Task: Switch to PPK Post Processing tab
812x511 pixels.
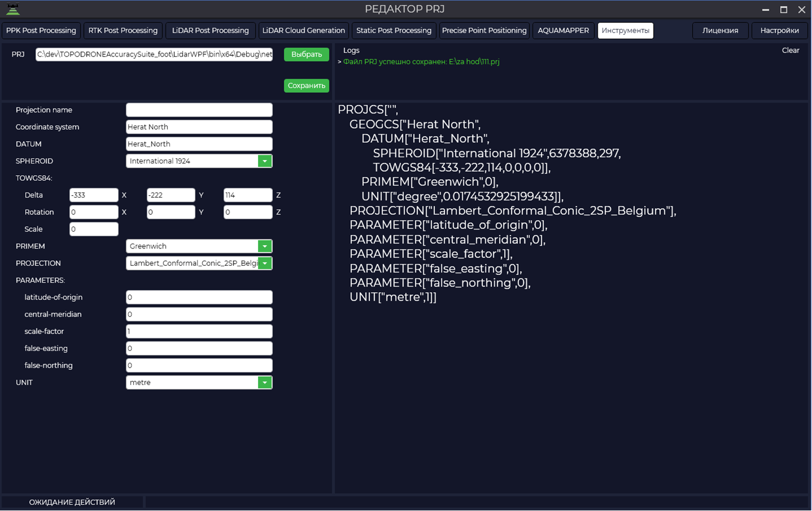Action: (x=41, y=30)
